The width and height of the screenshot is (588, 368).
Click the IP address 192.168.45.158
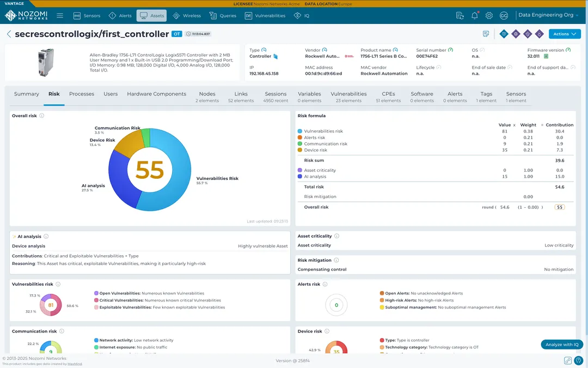click(264, 74)
